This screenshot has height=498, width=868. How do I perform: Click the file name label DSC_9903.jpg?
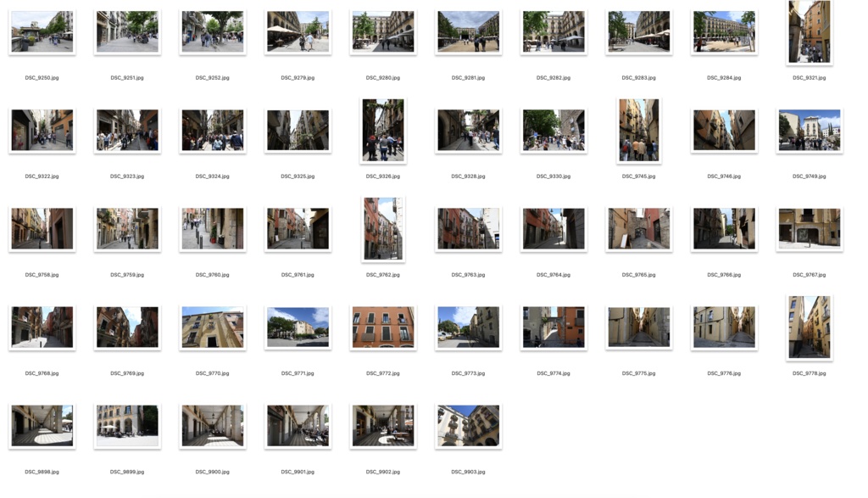click(468, 473)
